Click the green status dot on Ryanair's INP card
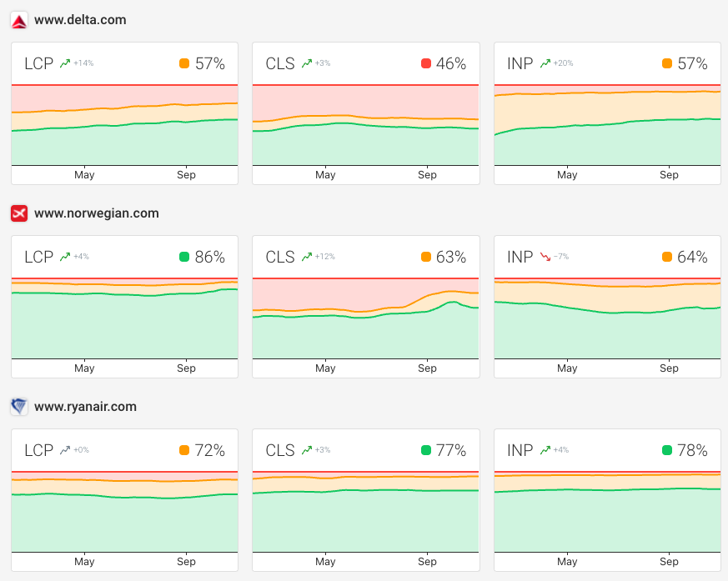The width and height of the screenshot is (728, 581). 668,450
